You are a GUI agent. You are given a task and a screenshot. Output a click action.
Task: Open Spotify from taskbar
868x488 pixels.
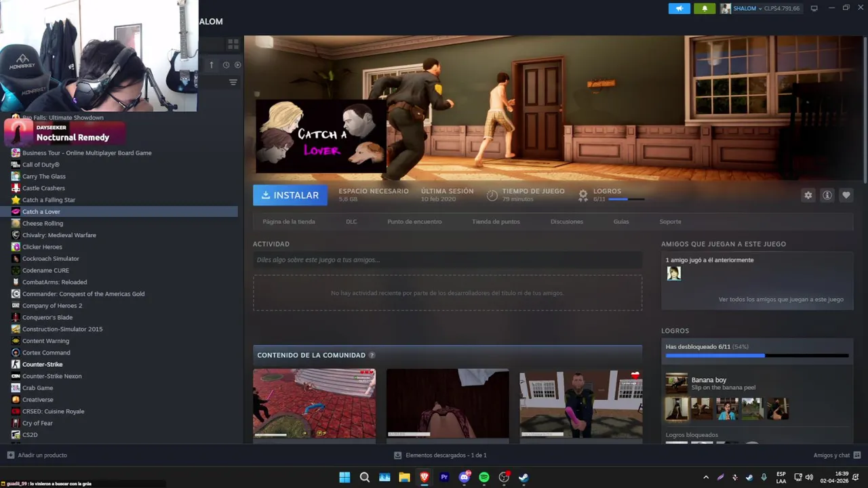pos(484,477)
